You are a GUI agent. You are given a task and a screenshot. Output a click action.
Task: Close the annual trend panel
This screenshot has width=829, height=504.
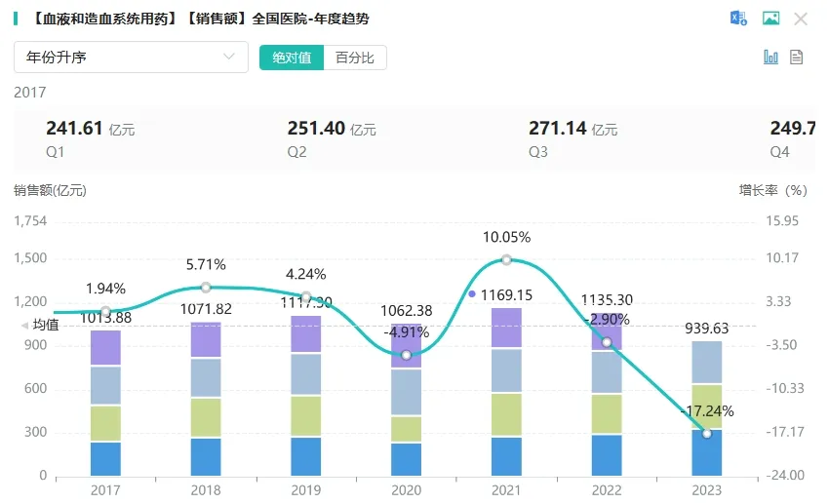pyautogui.click(x=801, y=19)
